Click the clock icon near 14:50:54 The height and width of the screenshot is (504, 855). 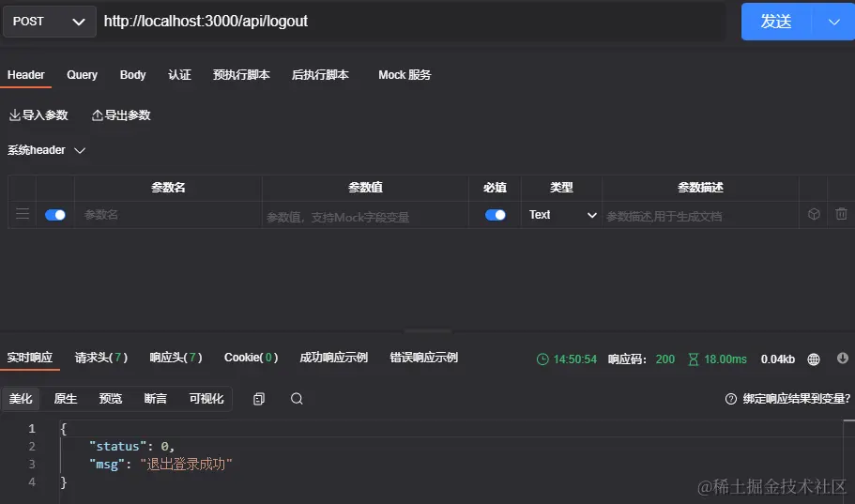pyautogui.click(x=542, y=359)
